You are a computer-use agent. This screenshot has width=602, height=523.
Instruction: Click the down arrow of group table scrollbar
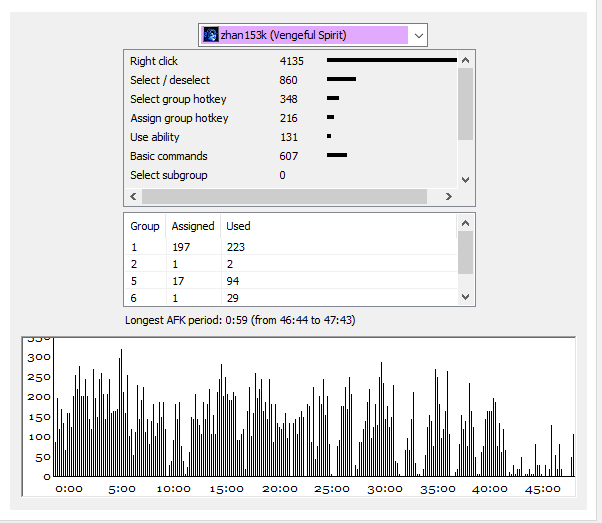465,297
